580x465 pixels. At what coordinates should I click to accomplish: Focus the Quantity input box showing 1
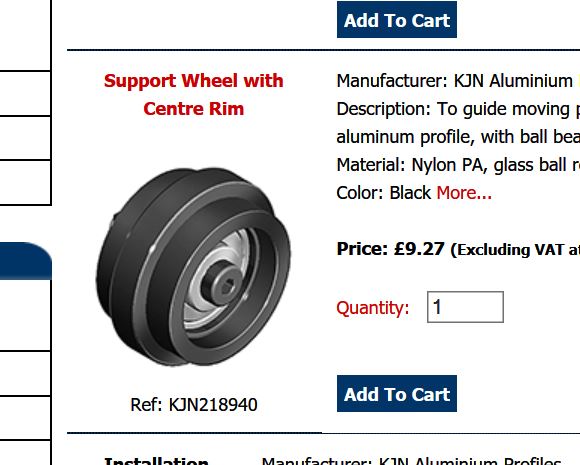[465, 307]
